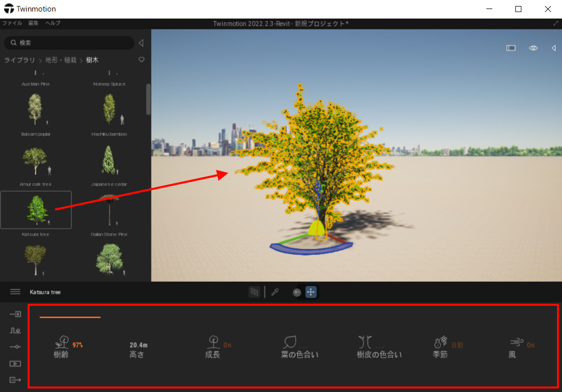
Task: Collapse the library panel with the left-facing arrow
Action: 141,43
